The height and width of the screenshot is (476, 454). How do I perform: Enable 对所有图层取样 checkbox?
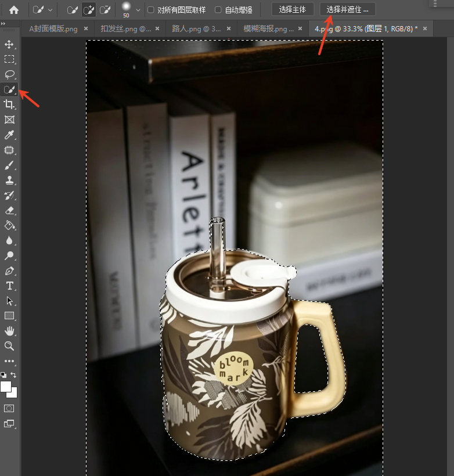151,10
